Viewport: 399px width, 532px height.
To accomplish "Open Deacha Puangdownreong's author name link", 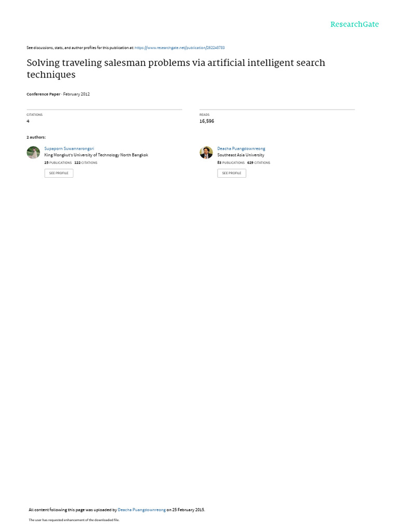I will coord(241,149).
